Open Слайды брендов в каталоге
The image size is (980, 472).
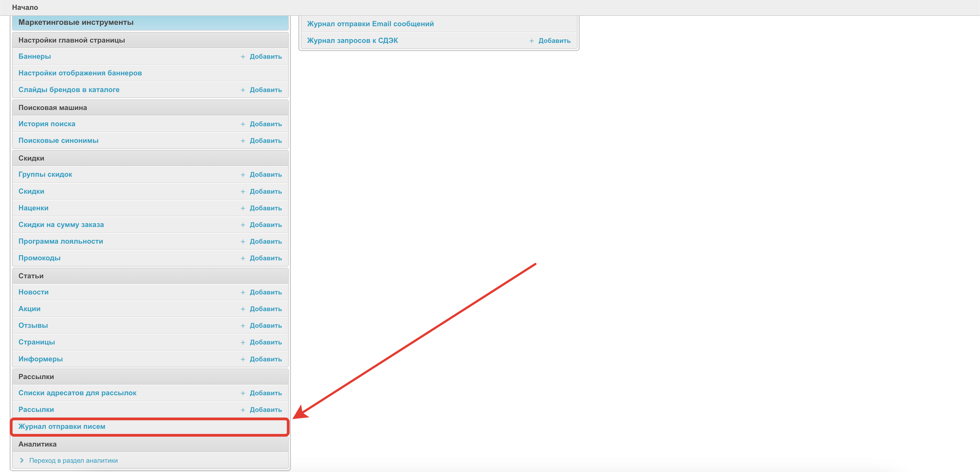[x=69, y=90]
